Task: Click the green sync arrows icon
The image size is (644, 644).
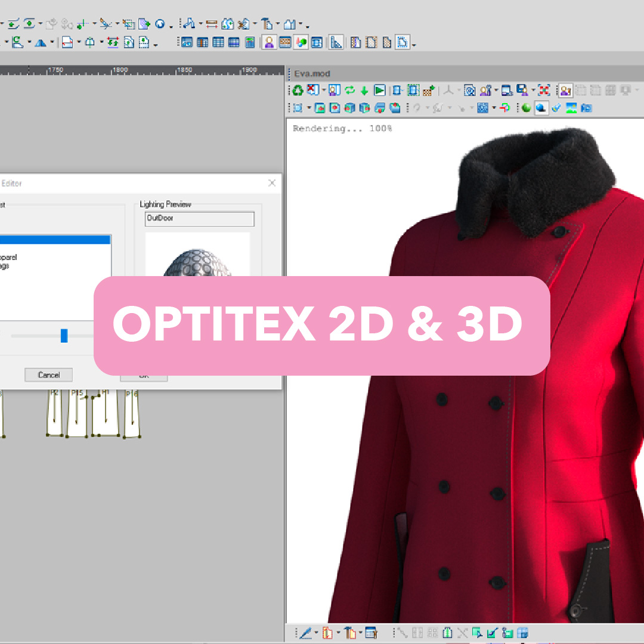Action: pos(350,91)
